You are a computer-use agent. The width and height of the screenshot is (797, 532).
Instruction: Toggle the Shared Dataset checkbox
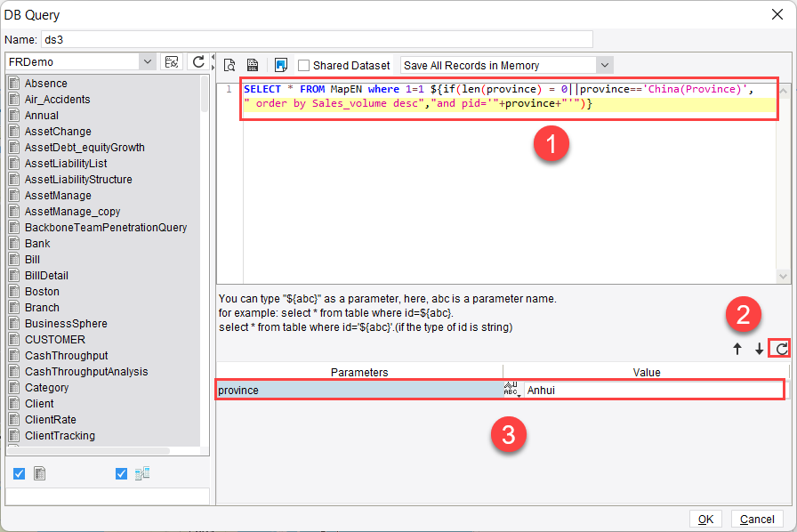[x=303, y=64]
